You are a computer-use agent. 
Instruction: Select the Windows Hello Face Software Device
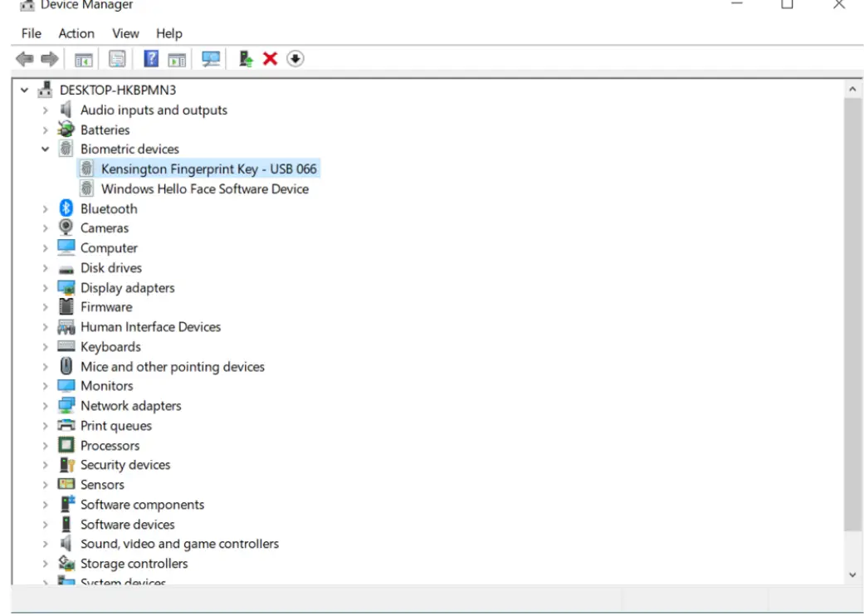click(x=204, y=188)
